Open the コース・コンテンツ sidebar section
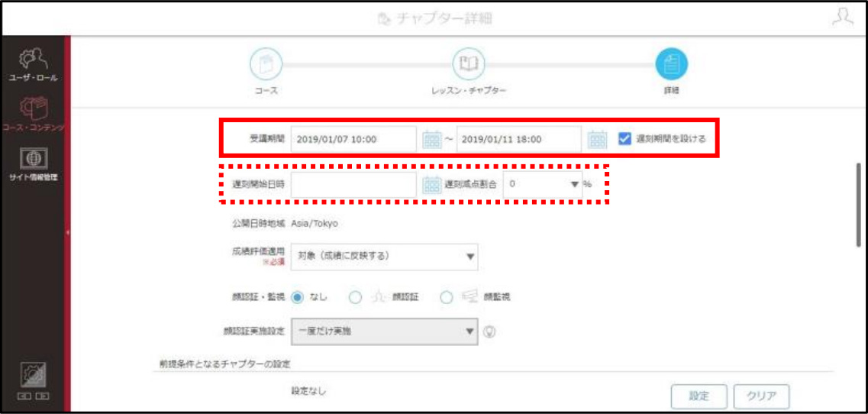The width and height of the screenshot is (868, 414). click(32, 114)
